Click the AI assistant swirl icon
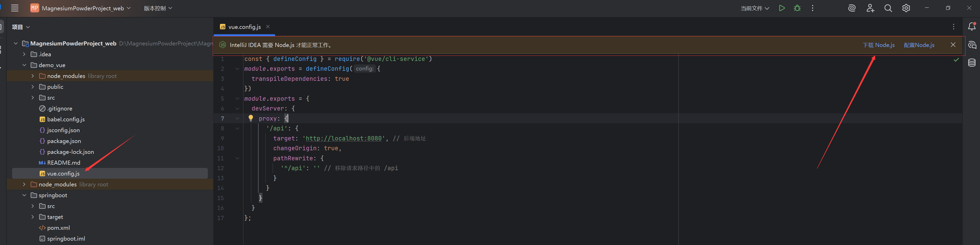 coord(852,8)
